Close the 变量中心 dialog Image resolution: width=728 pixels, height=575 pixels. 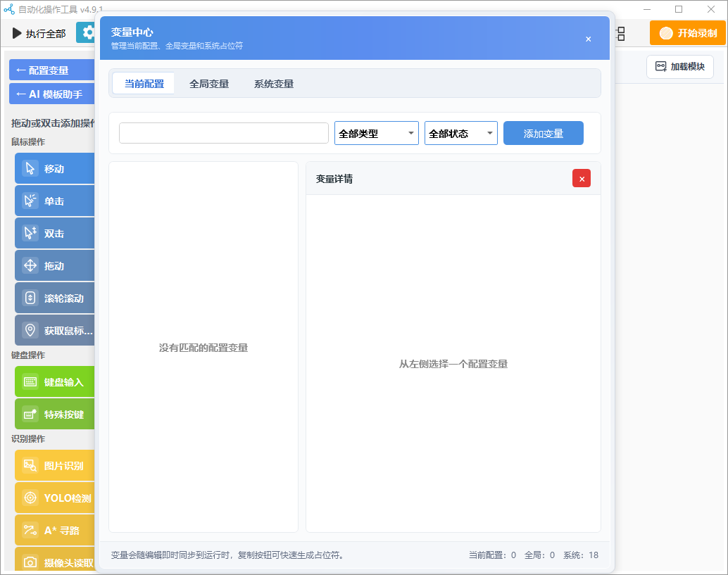click(x=589, y=39)
